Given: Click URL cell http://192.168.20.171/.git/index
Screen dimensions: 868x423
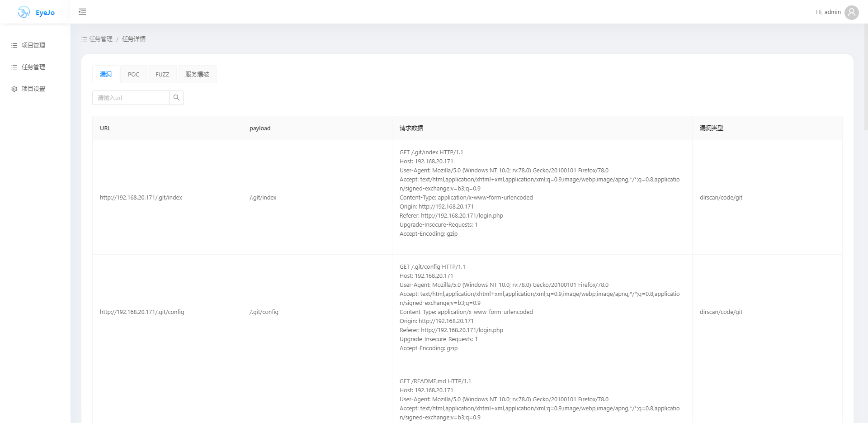Looking at the screenshot, I should pos(141,197).
